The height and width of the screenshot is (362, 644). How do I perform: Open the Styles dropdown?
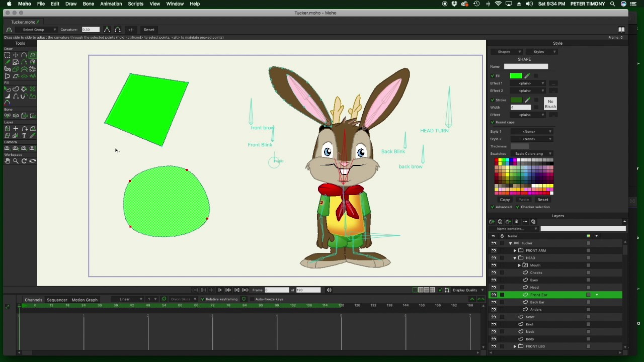tap(541, 52)
